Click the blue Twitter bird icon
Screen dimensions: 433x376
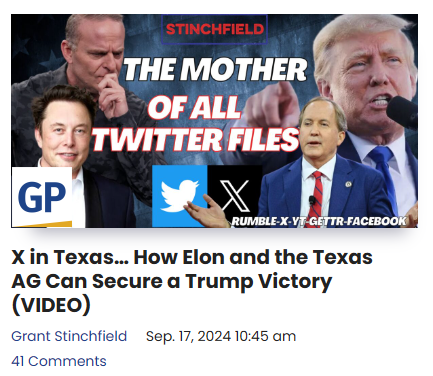click(x=180, y=196)
